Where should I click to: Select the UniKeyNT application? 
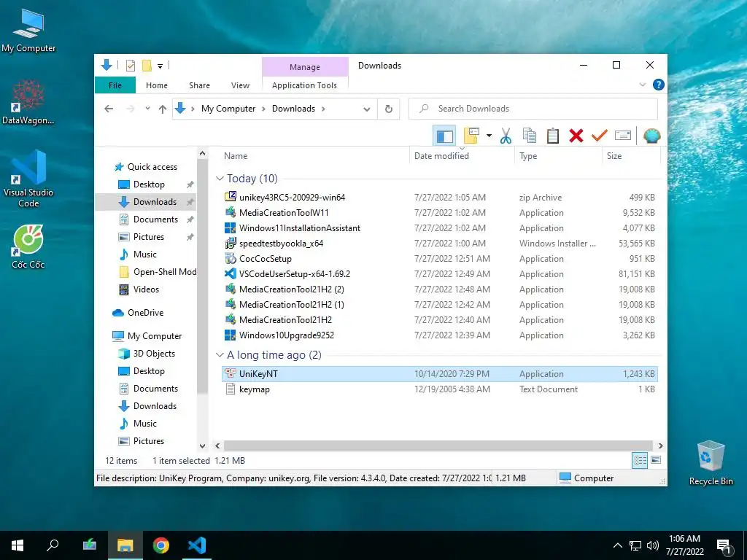coord(440,374)
